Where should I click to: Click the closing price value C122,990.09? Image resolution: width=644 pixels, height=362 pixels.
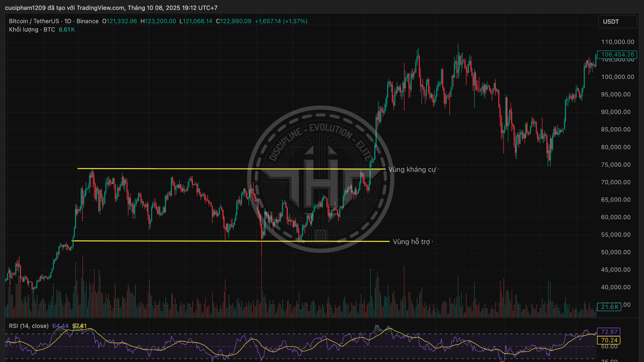pos(234,21)
